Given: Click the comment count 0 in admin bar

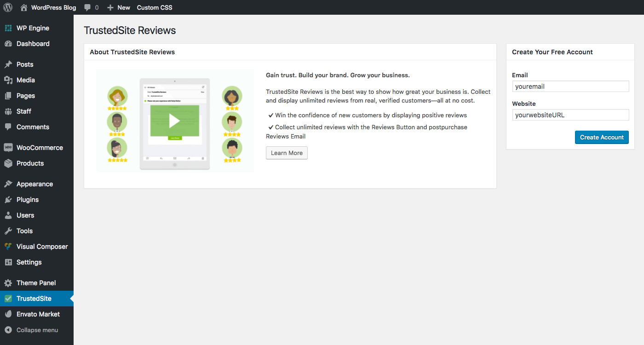Looking at the screenshot, I should pos(97,8).
